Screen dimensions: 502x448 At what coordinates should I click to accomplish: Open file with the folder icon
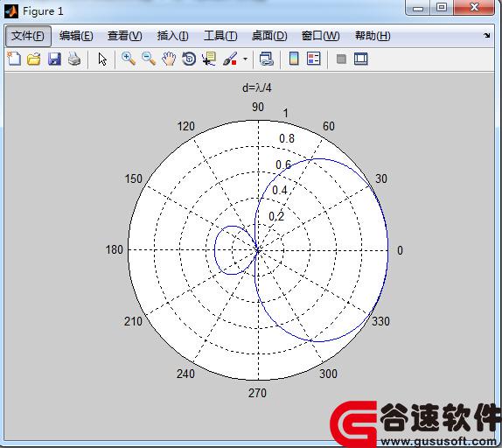coord(34,59)
